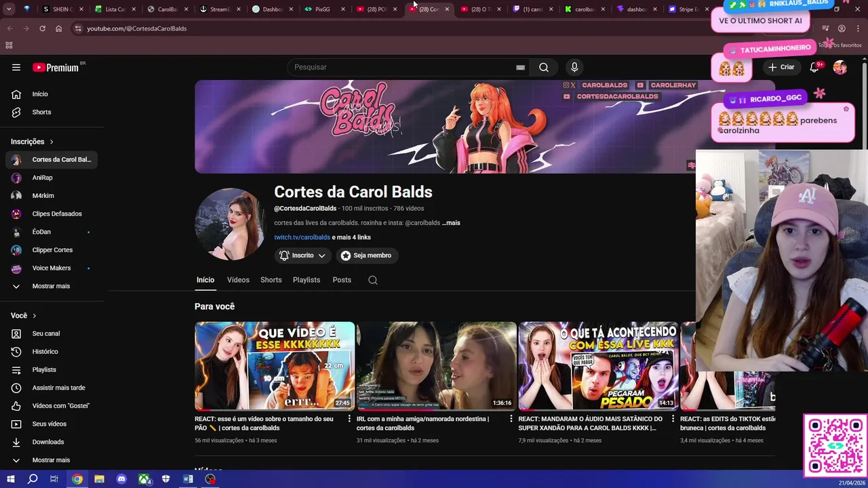Open Playlists in the sidebar
The image size is (868, 488).
[52, 369]
